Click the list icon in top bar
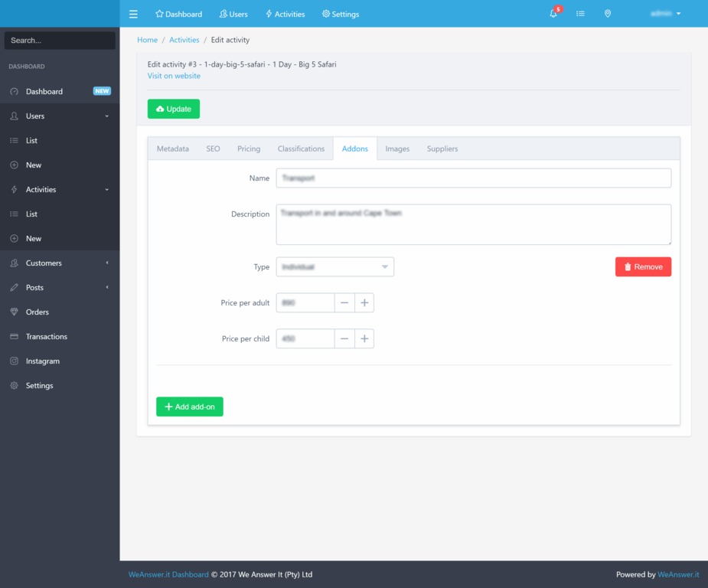 (580, 14)
